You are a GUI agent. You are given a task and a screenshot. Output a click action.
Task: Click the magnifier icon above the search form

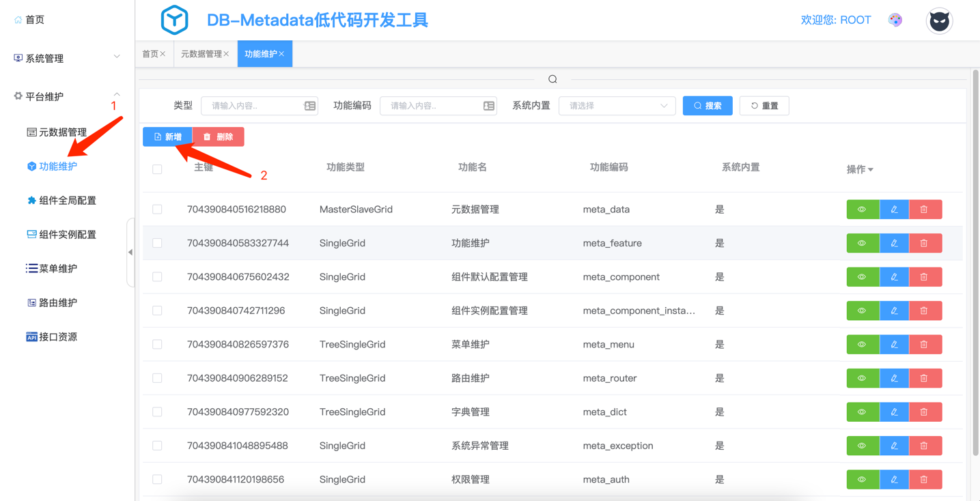coord(552,79)
